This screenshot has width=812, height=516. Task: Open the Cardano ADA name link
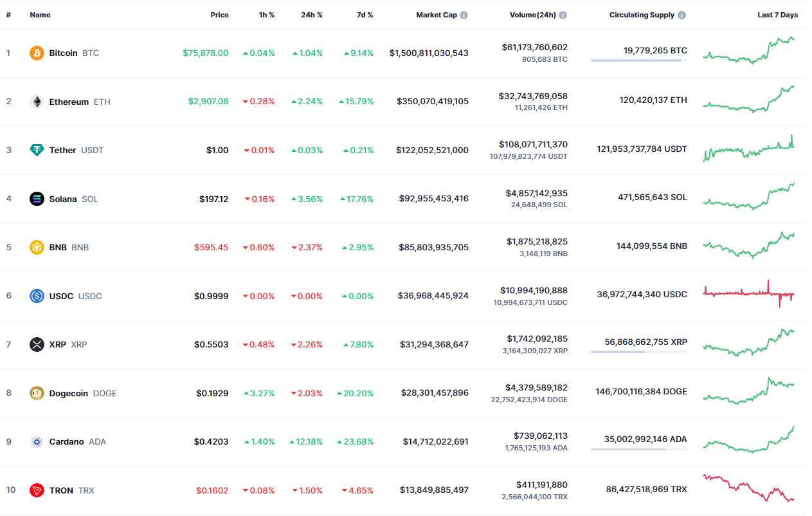78,441
